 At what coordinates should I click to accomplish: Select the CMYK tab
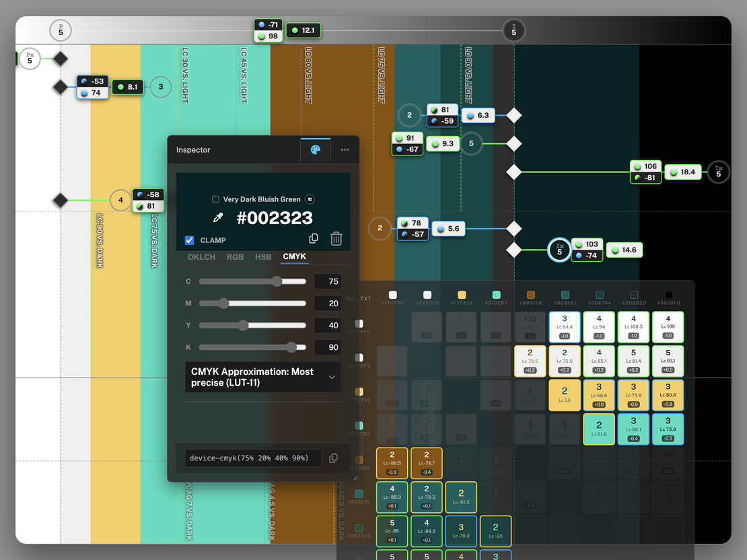294,256
